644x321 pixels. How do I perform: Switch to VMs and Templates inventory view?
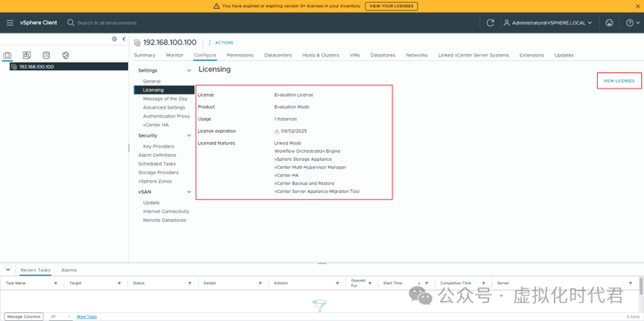pyautogui.click(x=27, y=55)
